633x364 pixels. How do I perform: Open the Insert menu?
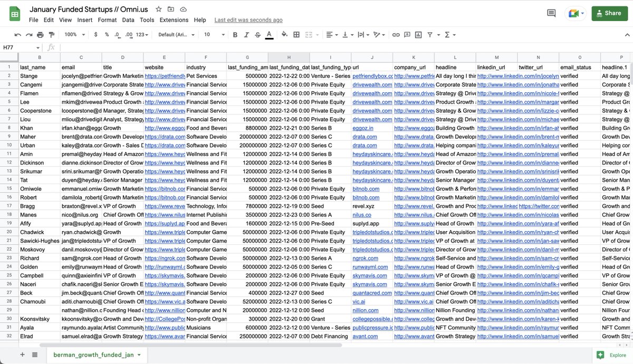click(x=85, y=20)
